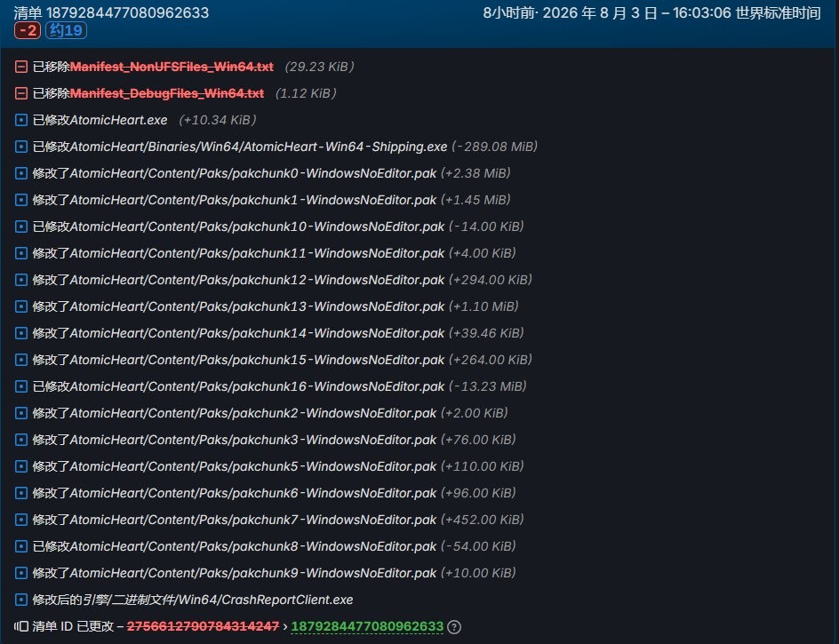
Task: Click modified icon beside pakchunk14 row
Action: pos(20,333)
